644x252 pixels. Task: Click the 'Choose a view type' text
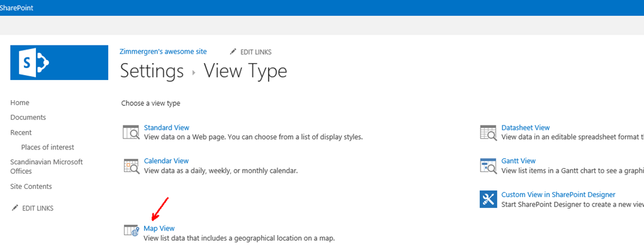151,103
